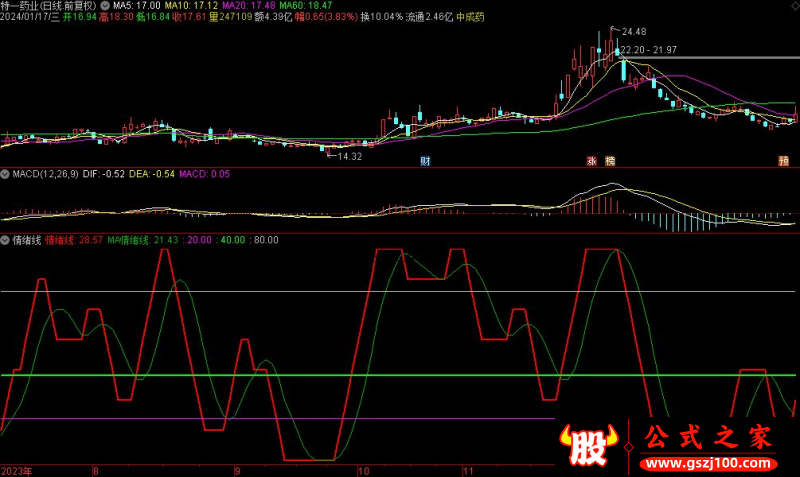Select the MA情绪线 legend label
This screenshot has width=800, height=477.
(128, 240)
